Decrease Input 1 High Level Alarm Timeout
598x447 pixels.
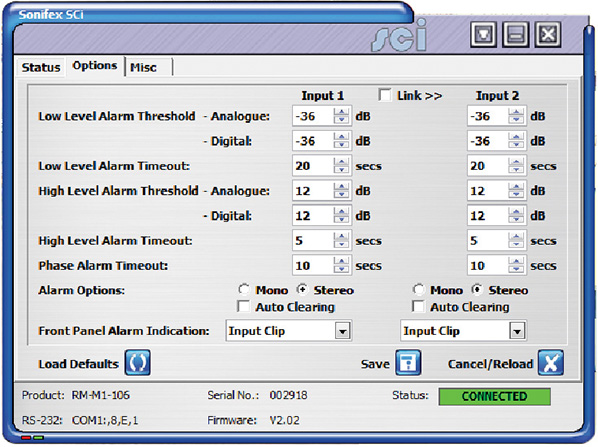pyautogui.click(x=341, y=245)
